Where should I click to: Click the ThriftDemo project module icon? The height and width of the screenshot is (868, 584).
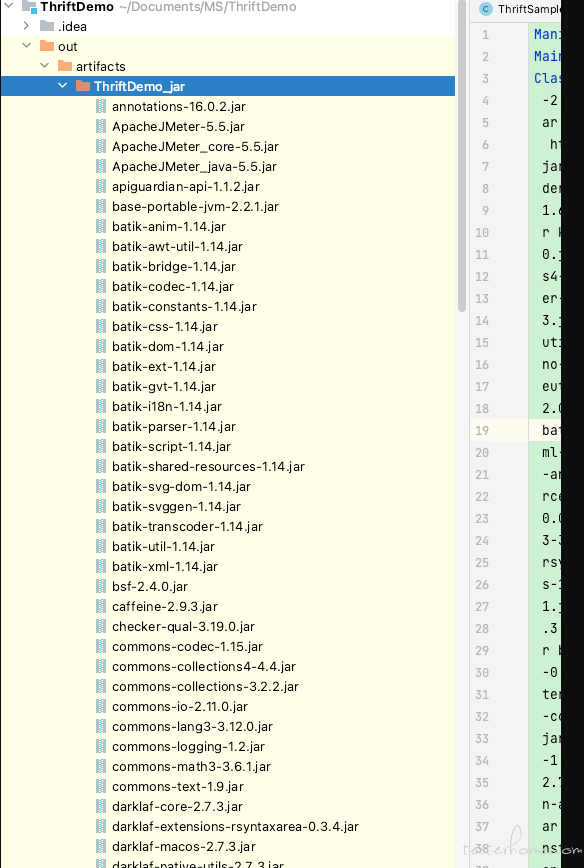tap(29, 7)
